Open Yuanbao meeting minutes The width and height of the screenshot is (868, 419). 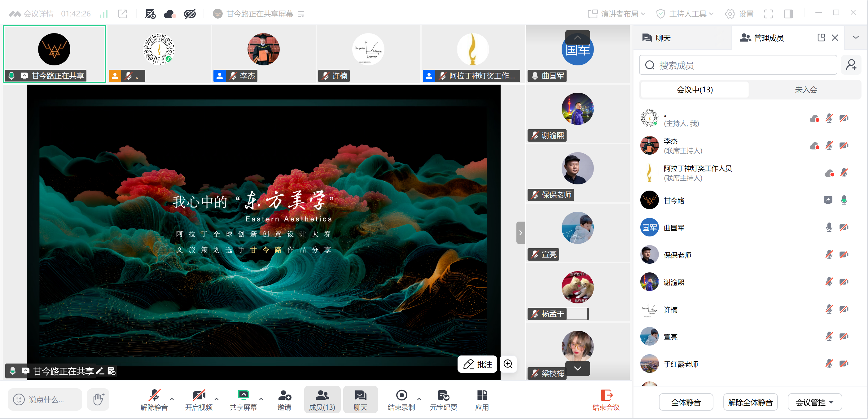click(x=443, y=400)
